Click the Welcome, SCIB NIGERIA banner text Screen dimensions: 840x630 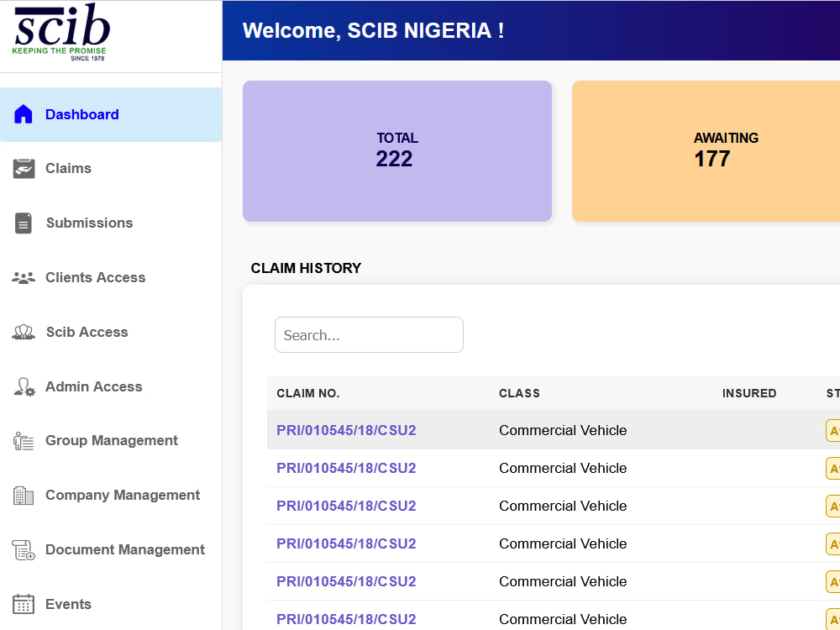[373, 30]
